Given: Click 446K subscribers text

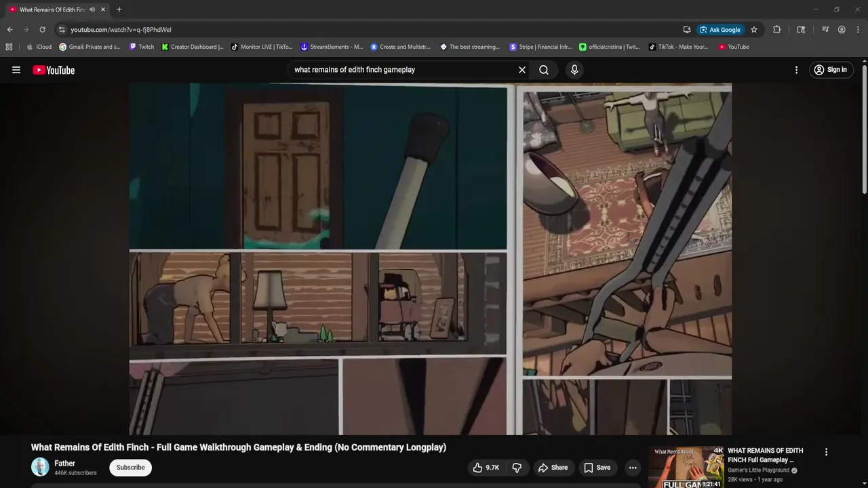Looking at the screenshot, I should click(x=75, y=473).
